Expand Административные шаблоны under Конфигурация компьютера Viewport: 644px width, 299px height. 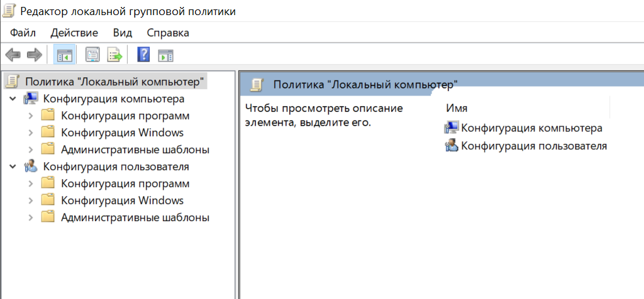(x=30, y=150)
